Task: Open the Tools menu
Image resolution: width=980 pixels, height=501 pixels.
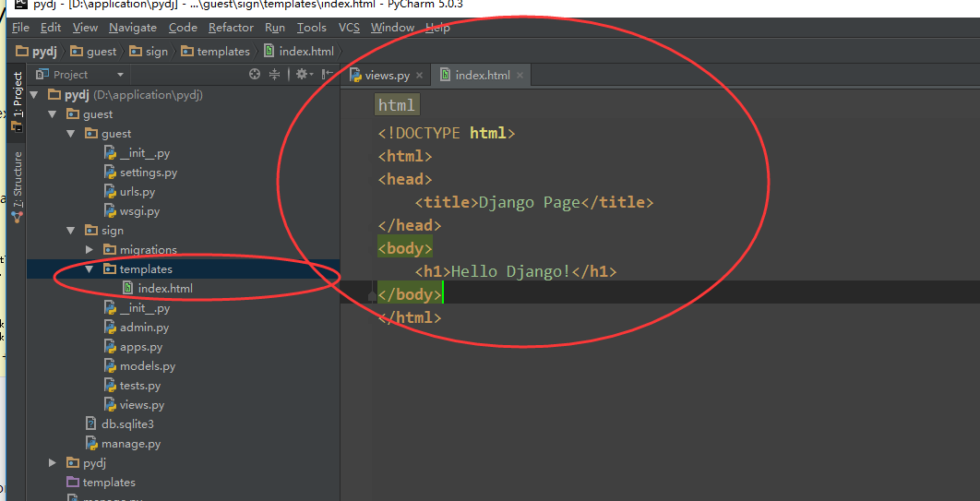Action: click(x=311, y=28)
